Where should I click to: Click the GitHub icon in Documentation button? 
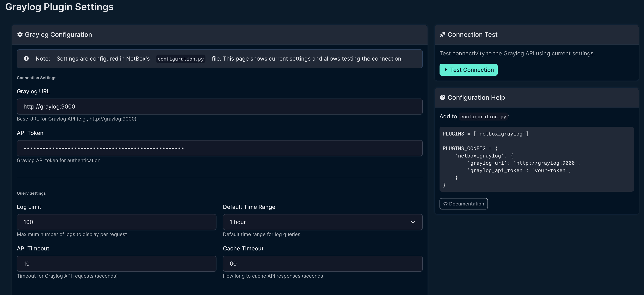coord(445,204)
